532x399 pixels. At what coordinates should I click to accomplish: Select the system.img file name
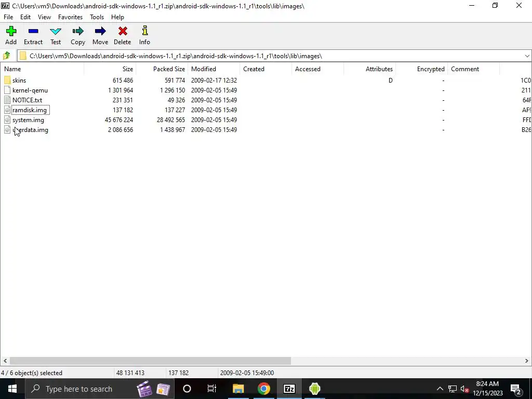pyautogui.click(x=28, y=120)
